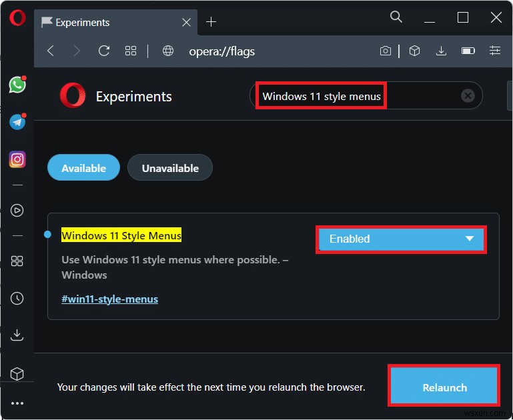Viewport: 513px width, 420px height.
Task: Open sidebar setup three-dots menu
Action: pos(17,403)
